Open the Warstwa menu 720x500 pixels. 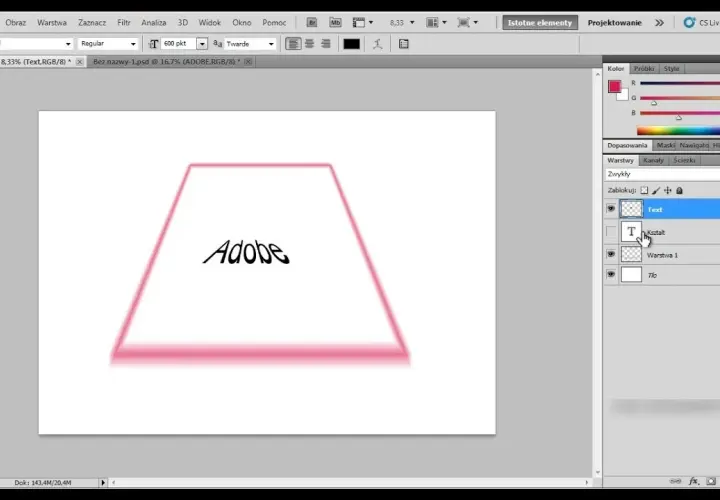[52, 22]
